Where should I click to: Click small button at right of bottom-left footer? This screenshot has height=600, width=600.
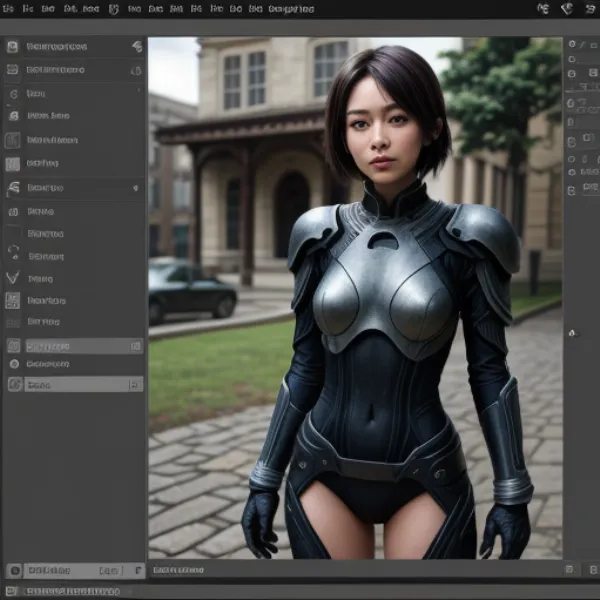coord(137,570)
